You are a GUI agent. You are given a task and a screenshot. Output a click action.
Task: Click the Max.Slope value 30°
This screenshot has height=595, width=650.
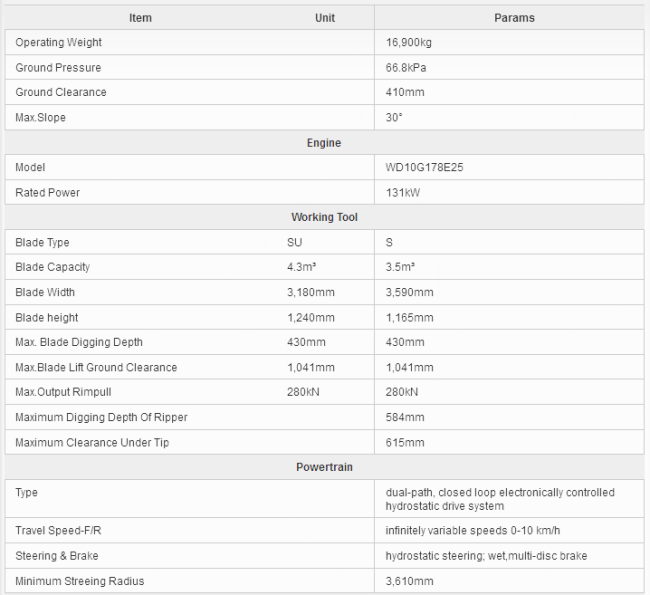(x=394, y=118)
